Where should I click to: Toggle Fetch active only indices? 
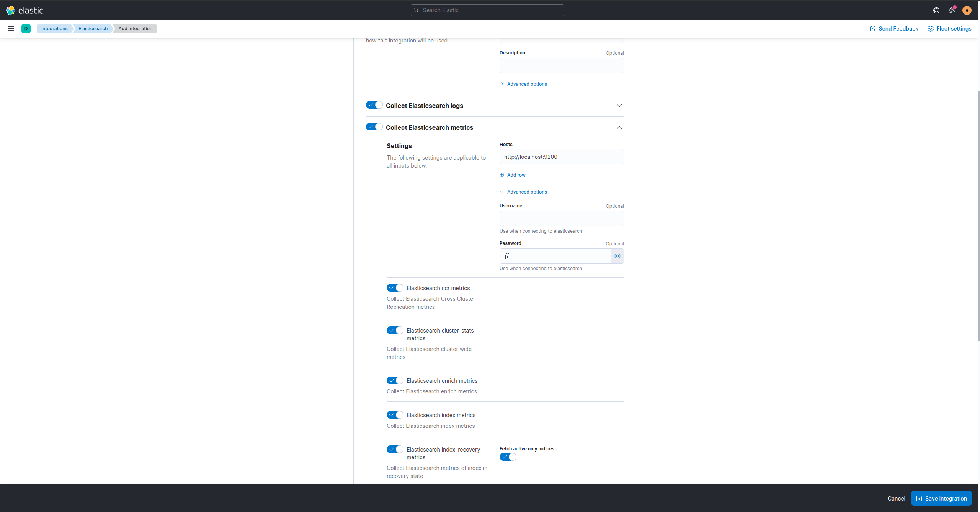pos(508,457)
